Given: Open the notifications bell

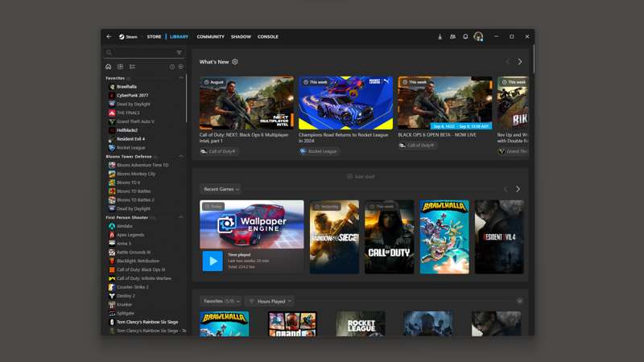Looking at the screenshot, I should tap(465, 36).
